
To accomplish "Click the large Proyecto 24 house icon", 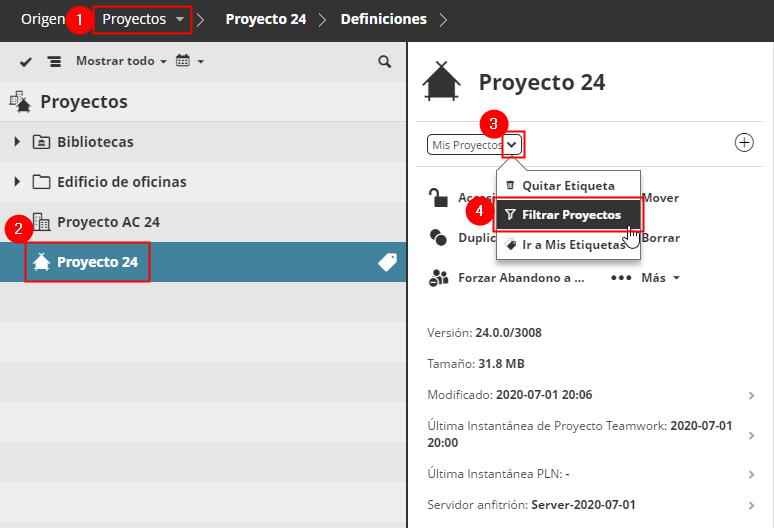I will pyautogui.click(x=441, y=81).
